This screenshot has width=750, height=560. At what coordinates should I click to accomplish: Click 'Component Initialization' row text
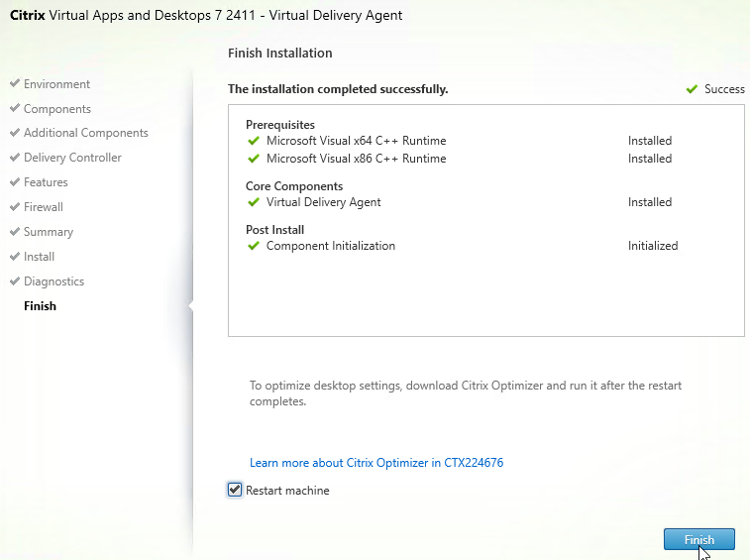tap(331, 246)
